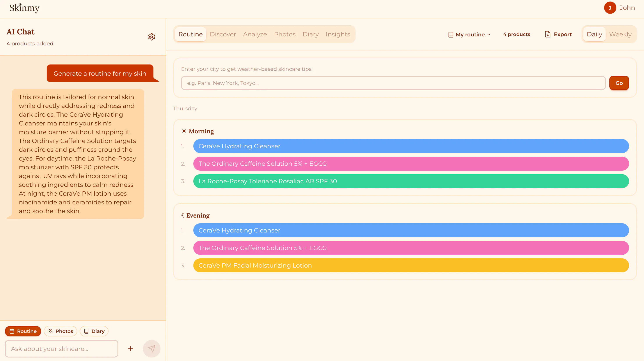This screenshot has height=361, width=644.
Task: Click the Evening section heading
Action: click(x=198, y=215)
